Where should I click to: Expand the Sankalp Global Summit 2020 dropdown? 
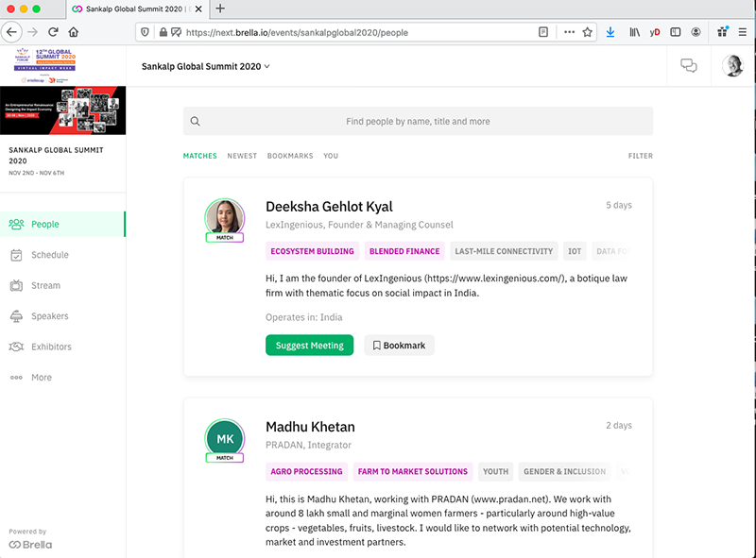[206, 66]
